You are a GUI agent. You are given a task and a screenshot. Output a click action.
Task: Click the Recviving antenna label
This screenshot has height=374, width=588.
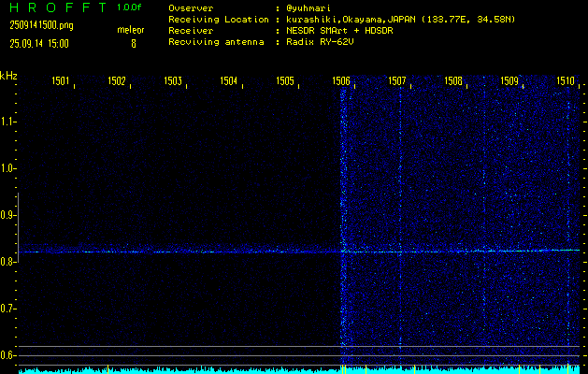coord(216,42)
